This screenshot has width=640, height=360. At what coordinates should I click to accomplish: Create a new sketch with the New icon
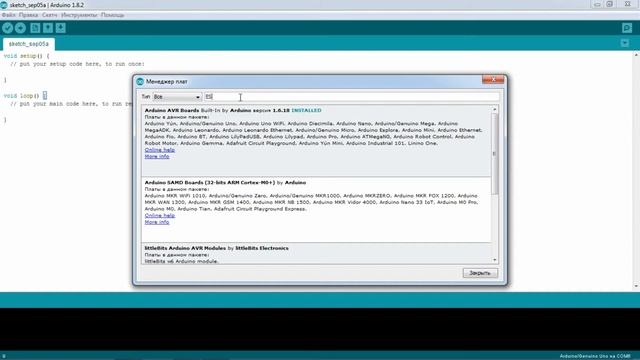[35, 28]
